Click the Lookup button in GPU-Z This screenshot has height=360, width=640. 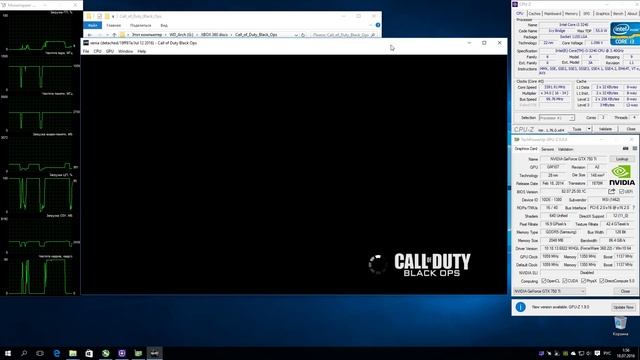click(x=622, y=159)
